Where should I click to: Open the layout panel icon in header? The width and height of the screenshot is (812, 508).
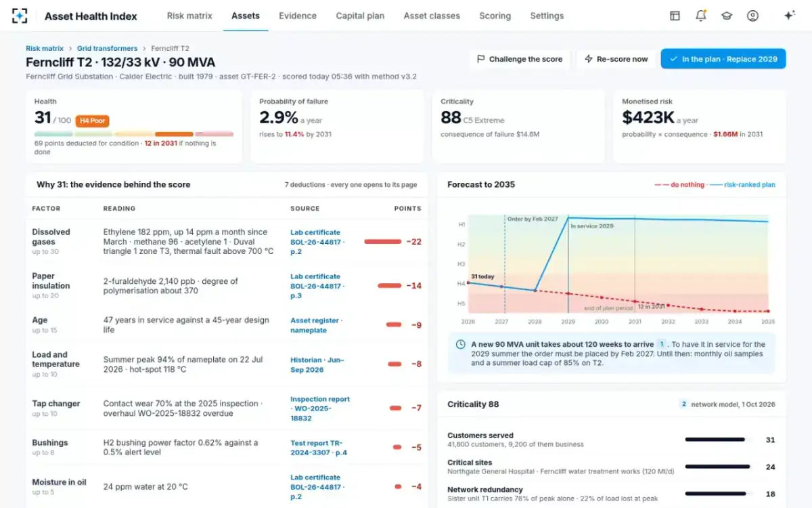coord(675,16)
